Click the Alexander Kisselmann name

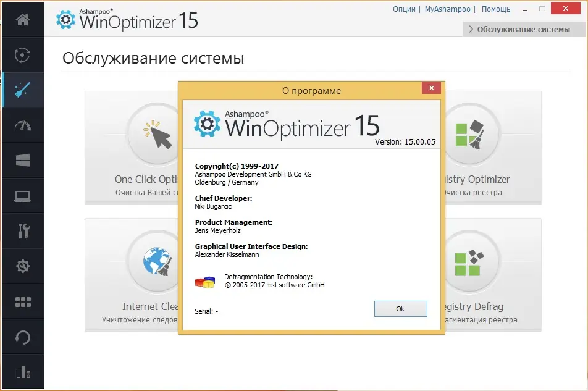click(227, 254)
